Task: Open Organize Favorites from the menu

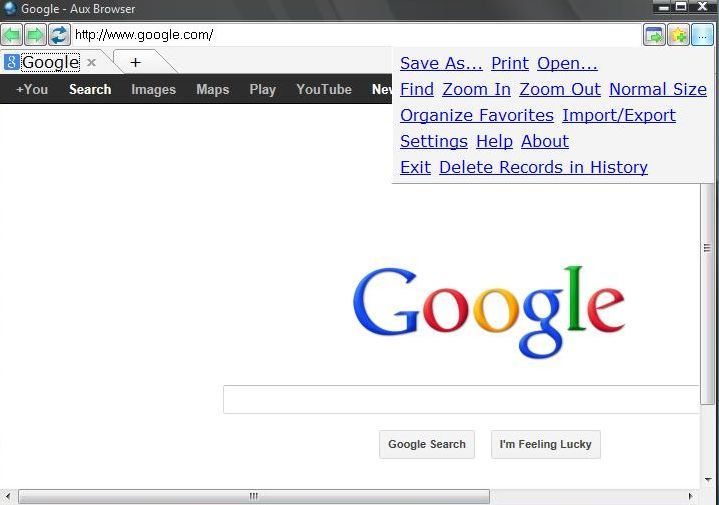Action: 477,115
